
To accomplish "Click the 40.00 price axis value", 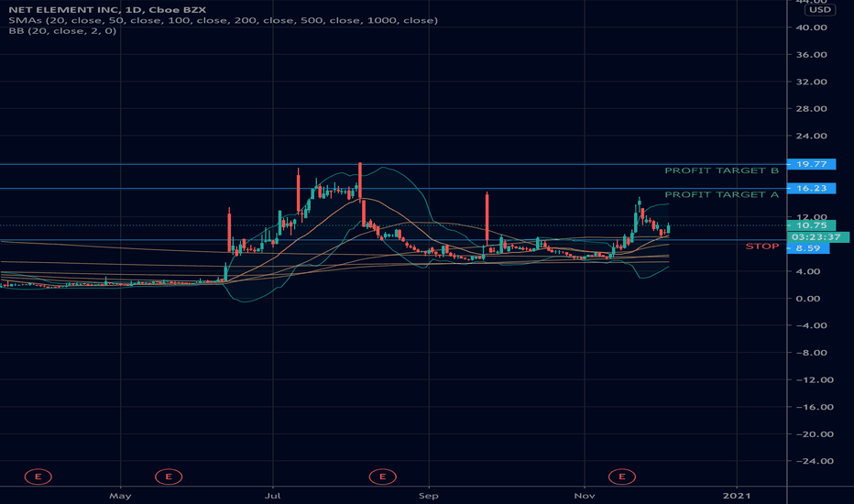I will (x=811, y=27).
